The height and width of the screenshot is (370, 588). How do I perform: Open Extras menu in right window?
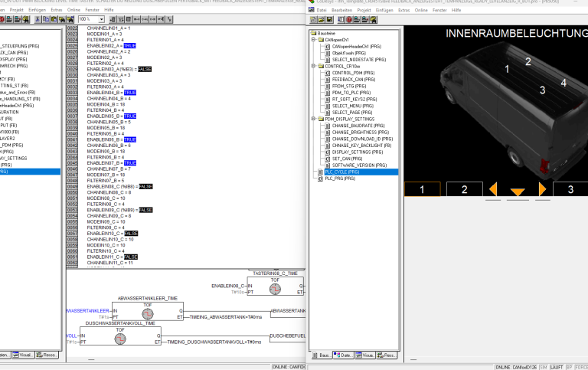click(404, 10)
